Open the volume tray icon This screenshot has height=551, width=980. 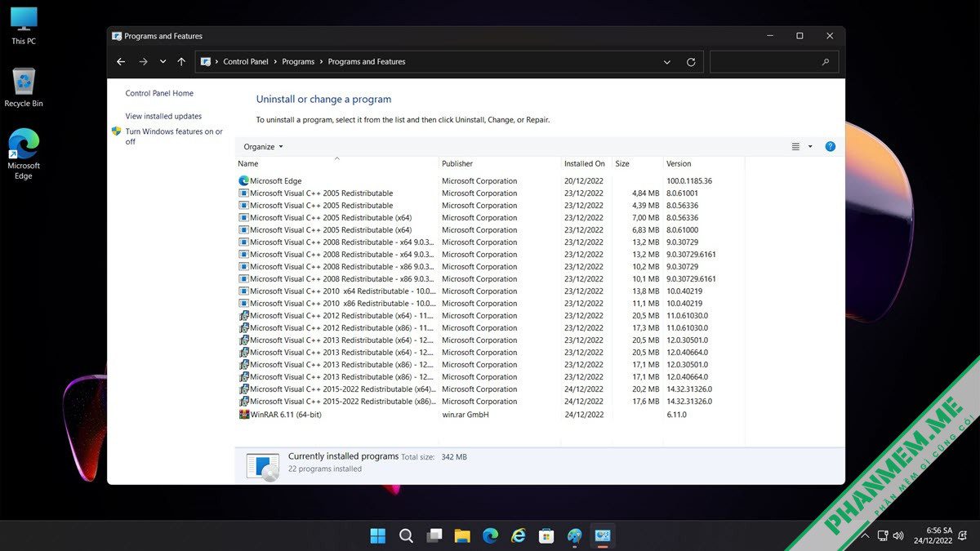898,535
